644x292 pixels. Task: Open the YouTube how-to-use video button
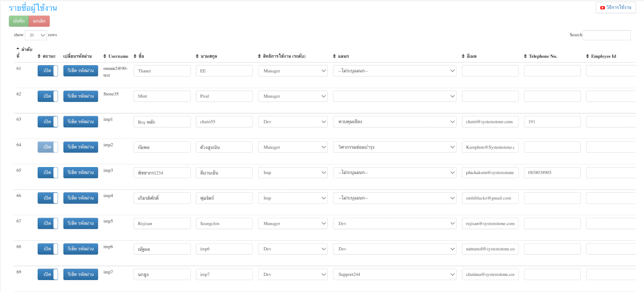pos(615,8)
